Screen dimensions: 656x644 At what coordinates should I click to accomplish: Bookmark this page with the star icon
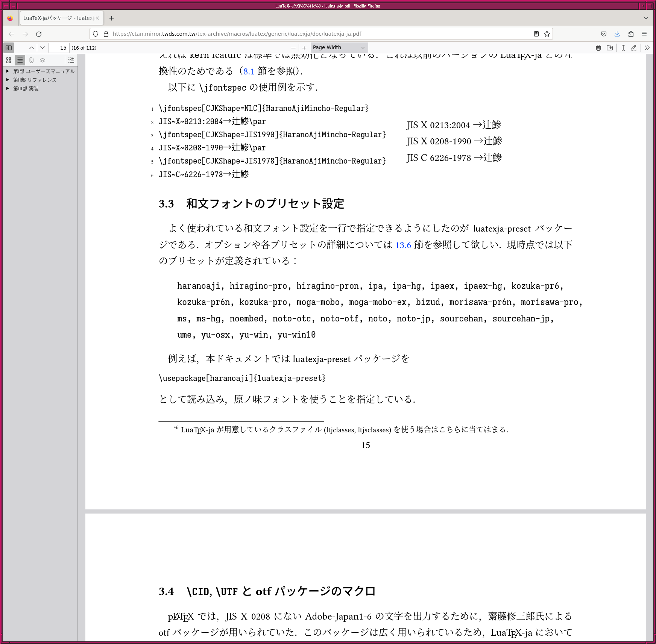[x=547, y=34]
